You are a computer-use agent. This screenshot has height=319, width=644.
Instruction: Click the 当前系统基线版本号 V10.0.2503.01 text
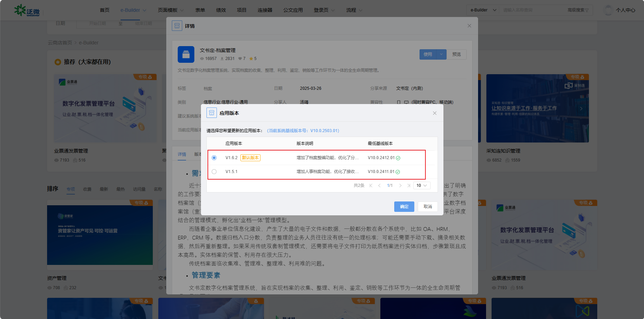point(303,131)
